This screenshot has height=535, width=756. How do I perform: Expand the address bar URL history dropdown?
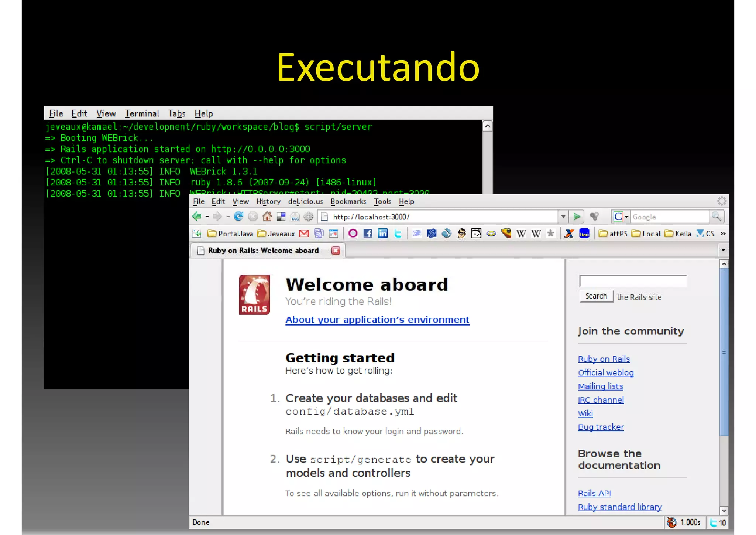tap(563, 217)
